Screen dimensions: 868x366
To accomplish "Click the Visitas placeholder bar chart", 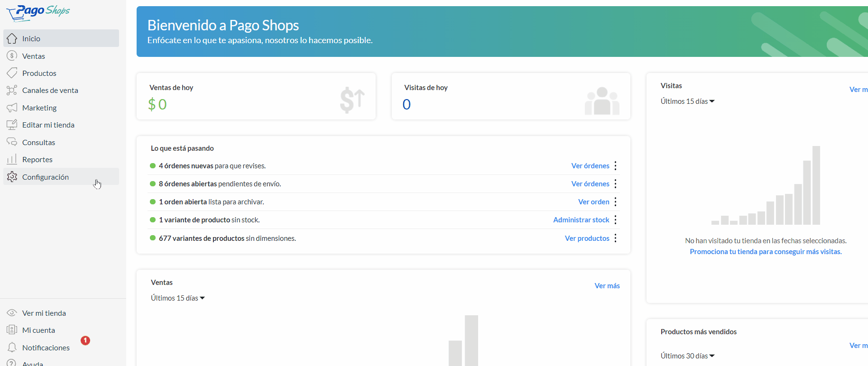I will coord(766,185).
